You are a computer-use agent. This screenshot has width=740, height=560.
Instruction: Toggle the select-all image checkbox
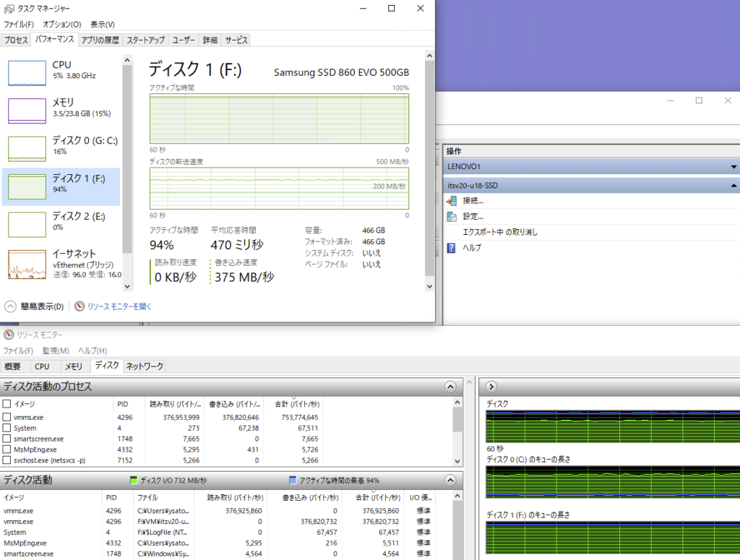7,404
